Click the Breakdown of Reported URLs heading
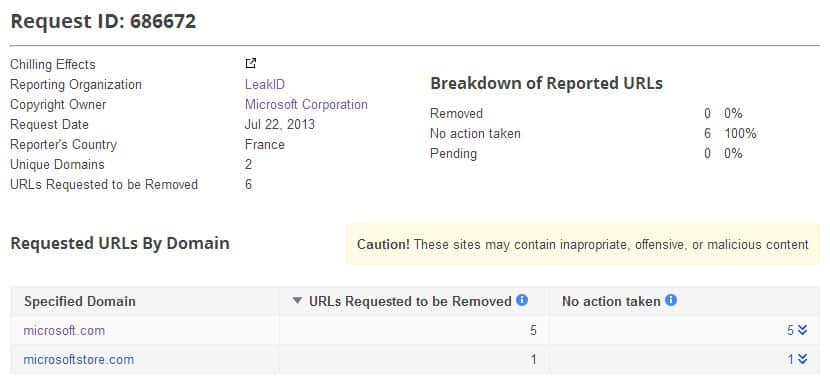830x381 pixels. 546,84
